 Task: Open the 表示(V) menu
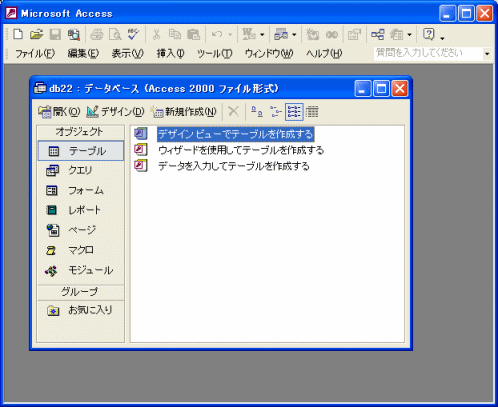[127, 53]
